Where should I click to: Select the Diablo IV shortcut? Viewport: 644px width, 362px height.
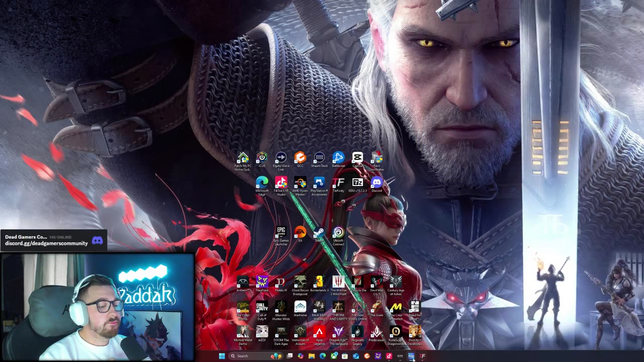click(281, 284)
